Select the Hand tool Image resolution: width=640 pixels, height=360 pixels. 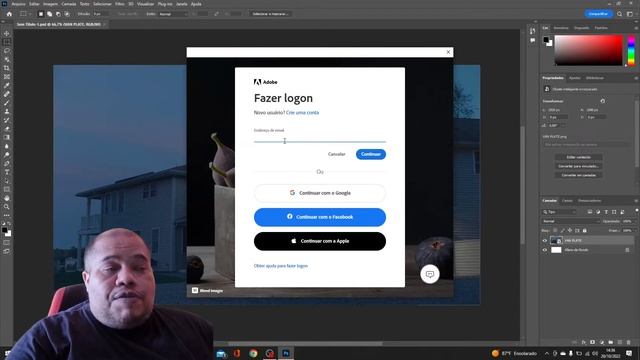(x=7, y=198)
